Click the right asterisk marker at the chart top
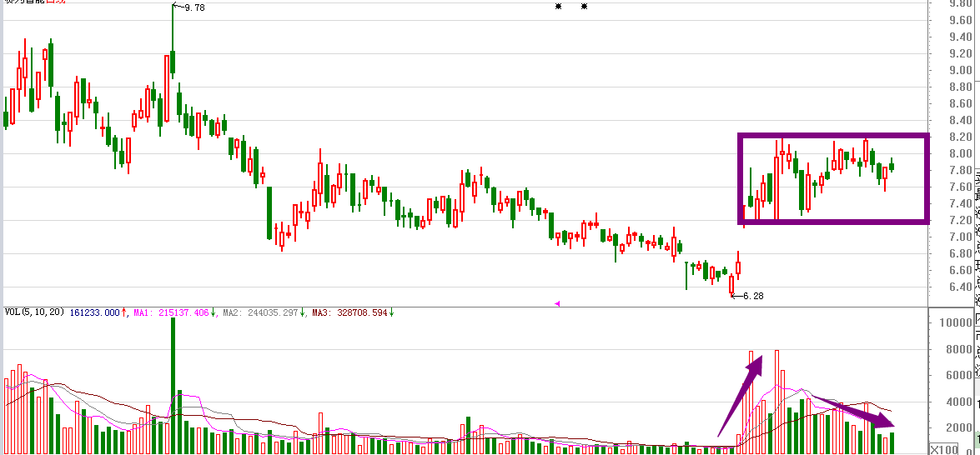Image resolution: width=980 pixels, height=455 pixels. tap(584, 6)
